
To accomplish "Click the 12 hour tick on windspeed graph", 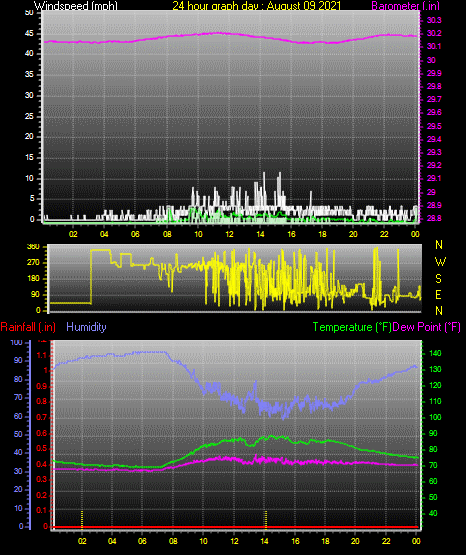I will (x=229, y=234).
